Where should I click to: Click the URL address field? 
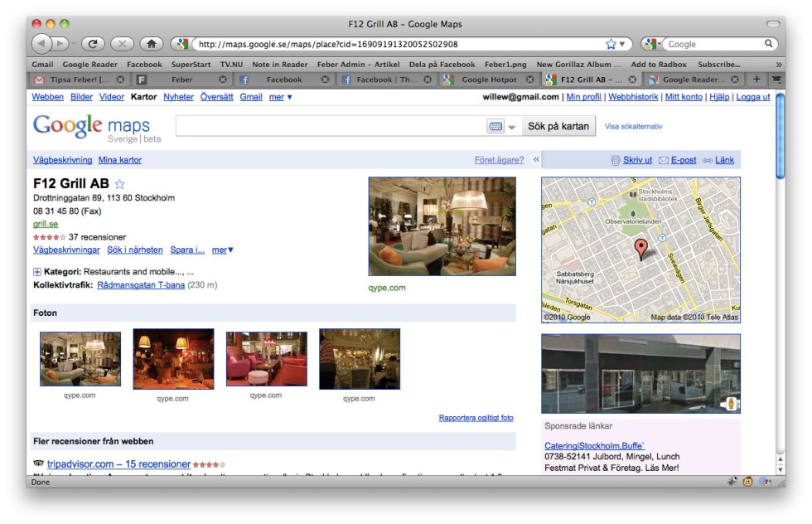[x=399, y=44]
